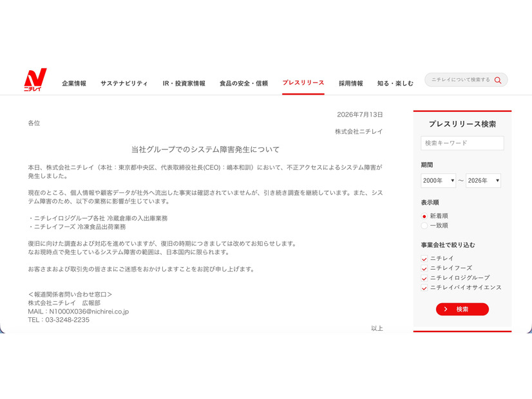Click the bullet ニチレイロジグループ各社 冷蔵倉庫の入出庫業務

(98, 218)
